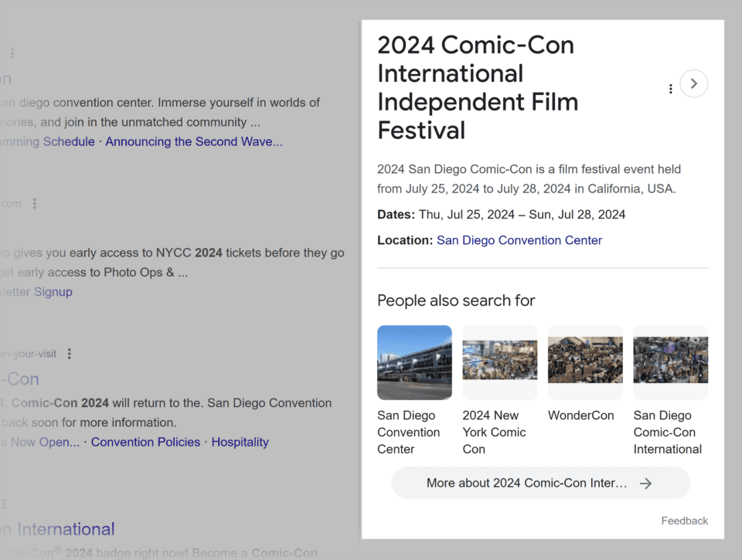Click the Announcing the Second Wave link
This screenshot has width=742, height=560.
coord(193,141)
